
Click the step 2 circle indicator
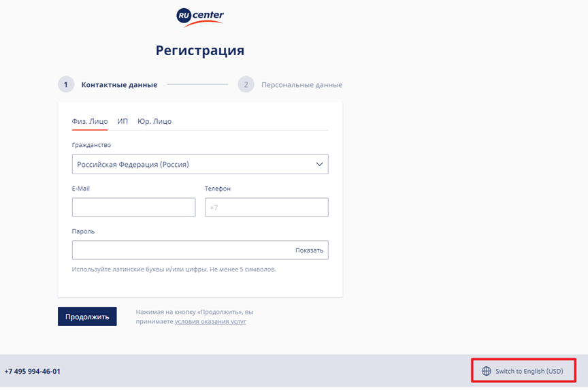point(246,84)
